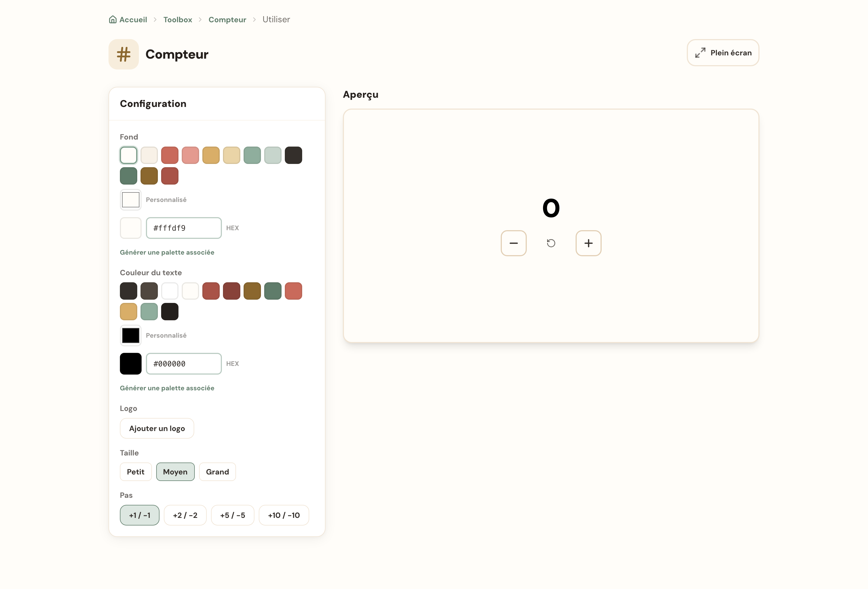The height and width of the screenshot is (589, 868).
Task: Click the hash icon beside Compteur title
Action: (124, 54)
